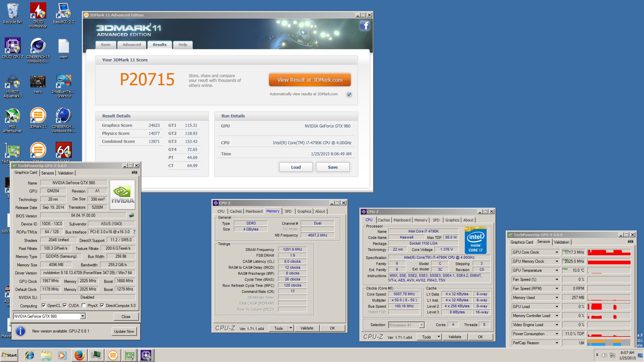The image size is (644, 362).
Task: Open the mem text file on the desktop
Action: 63,48
